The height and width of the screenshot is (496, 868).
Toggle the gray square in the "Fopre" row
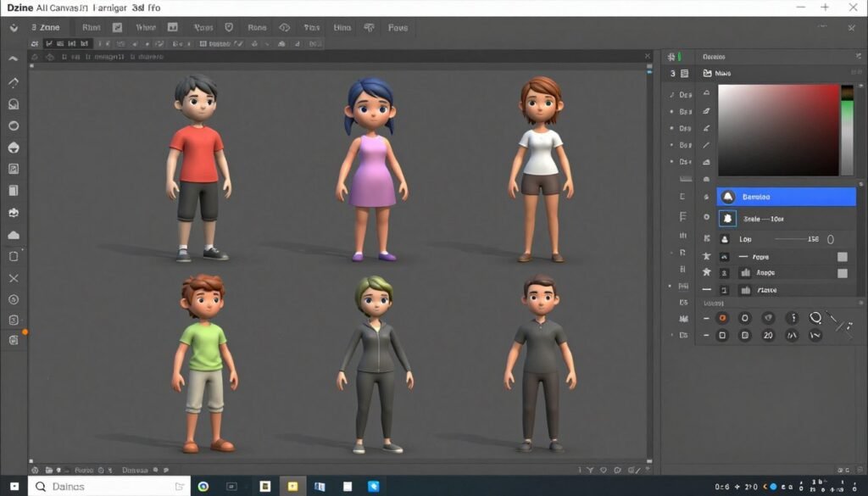click(x=842, y=257)
